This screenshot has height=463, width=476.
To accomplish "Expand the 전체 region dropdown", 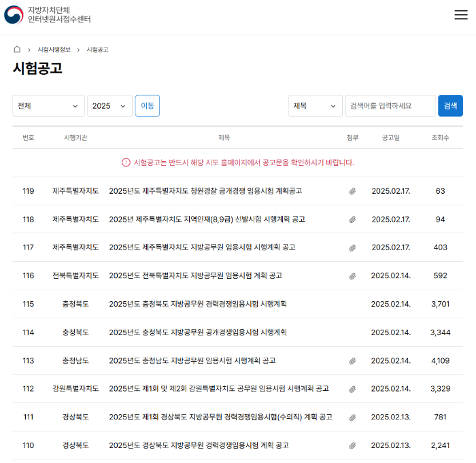I will 48,105.
